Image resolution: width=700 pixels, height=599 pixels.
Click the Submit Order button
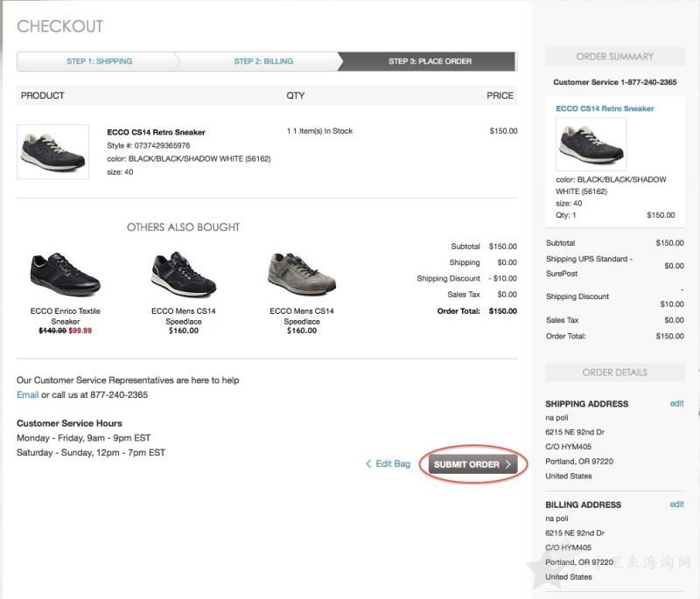[x=472, y=464]
